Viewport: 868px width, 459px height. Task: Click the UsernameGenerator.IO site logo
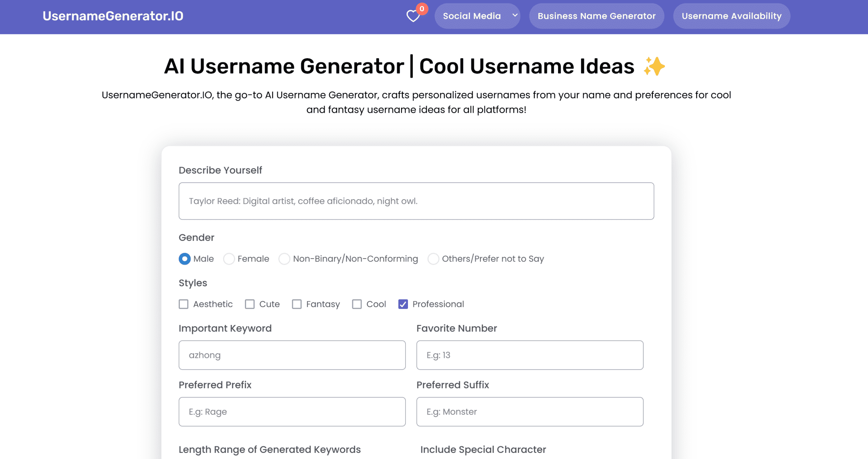click(113, 16)
